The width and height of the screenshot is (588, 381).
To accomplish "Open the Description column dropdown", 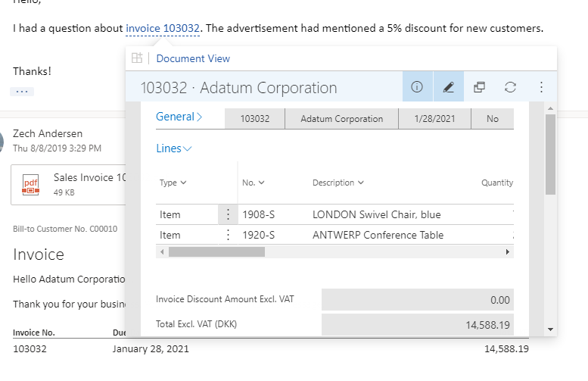I will [338, 183].
